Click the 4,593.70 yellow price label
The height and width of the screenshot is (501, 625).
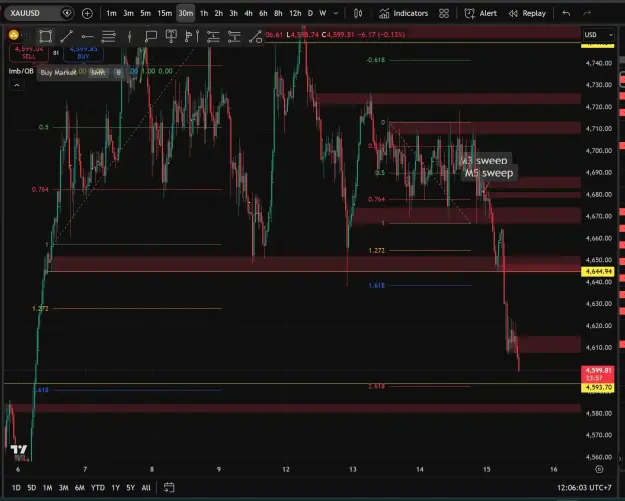point(598,387)
